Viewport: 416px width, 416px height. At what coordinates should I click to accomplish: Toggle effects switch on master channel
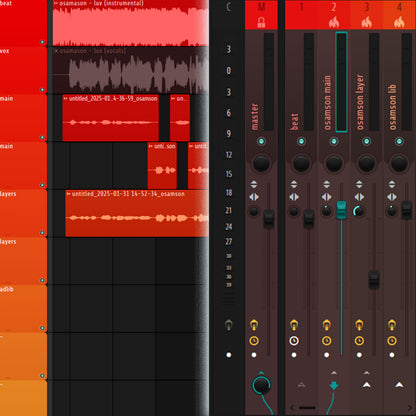click(254, 324)
